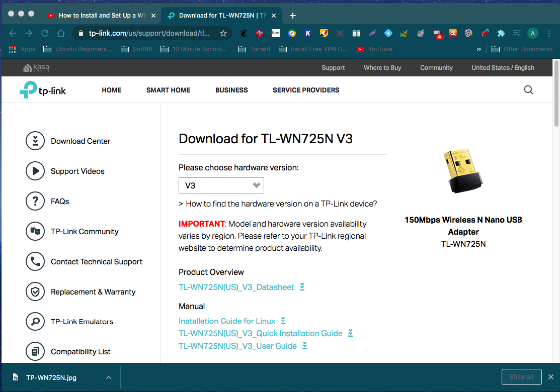Expand options for the TP-WN725N.jpg download
This screenshot has height=392, width=560.
tap(109, 377)
